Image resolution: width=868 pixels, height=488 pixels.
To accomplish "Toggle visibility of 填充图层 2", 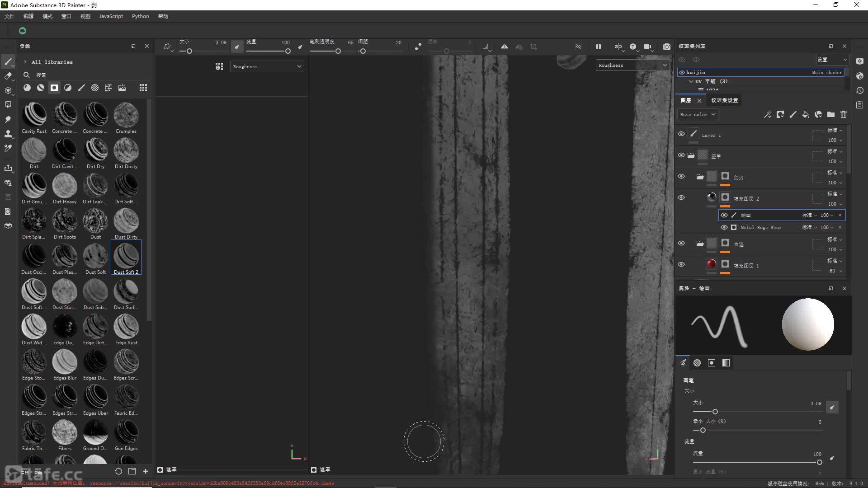I will tap(681, 197).
